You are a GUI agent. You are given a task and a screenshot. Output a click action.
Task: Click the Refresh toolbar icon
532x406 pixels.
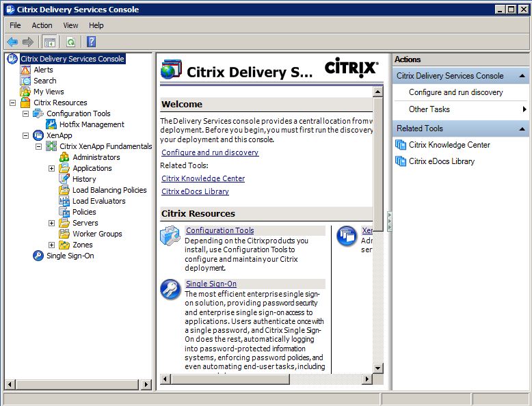point(70,42)
